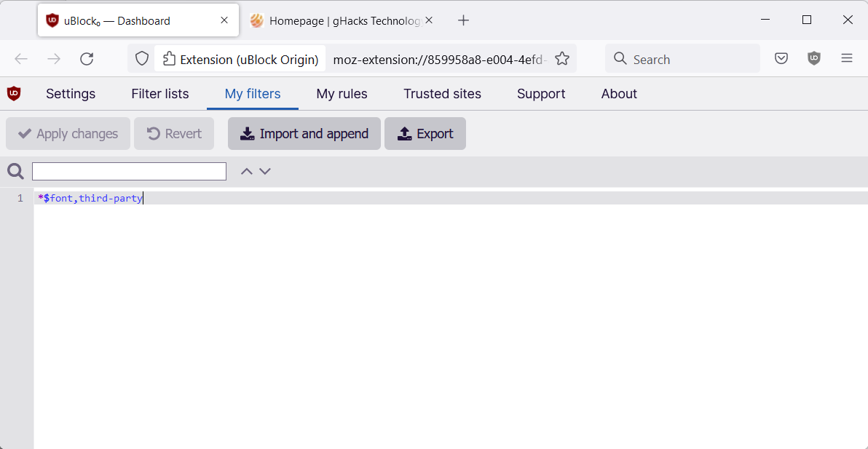Click the Apply changes button
Image resolution: width=868 pixels, height=449 pixels.
[x=68, y=133]
